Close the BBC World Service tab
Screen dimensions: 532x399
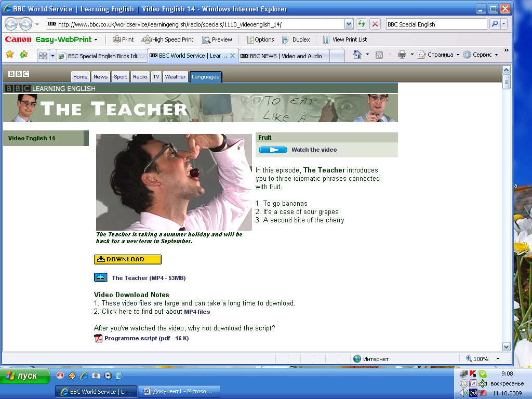click(232, 55)
